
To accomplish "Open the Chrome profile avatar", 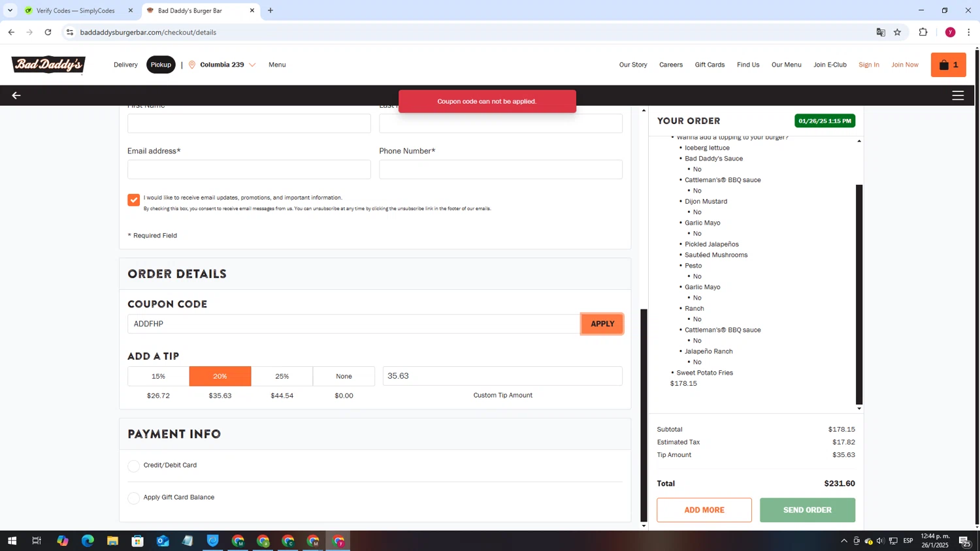I will point(950,32).
